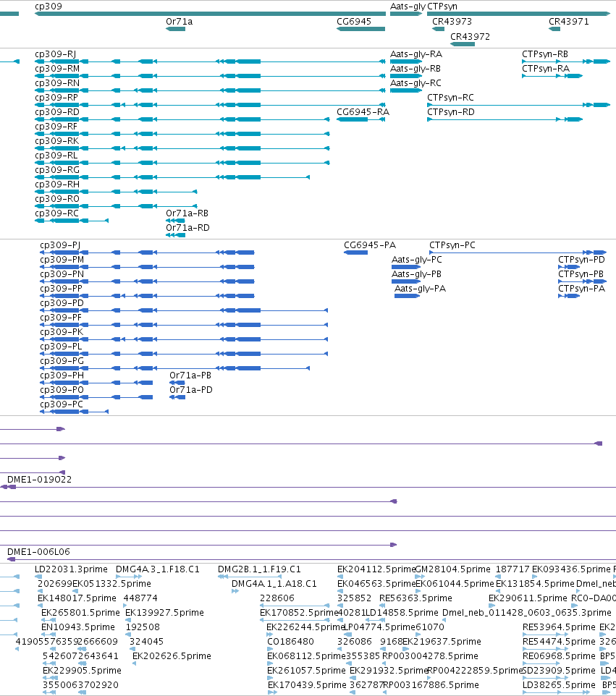Click EST EN10943.5prime

point(77,627)
